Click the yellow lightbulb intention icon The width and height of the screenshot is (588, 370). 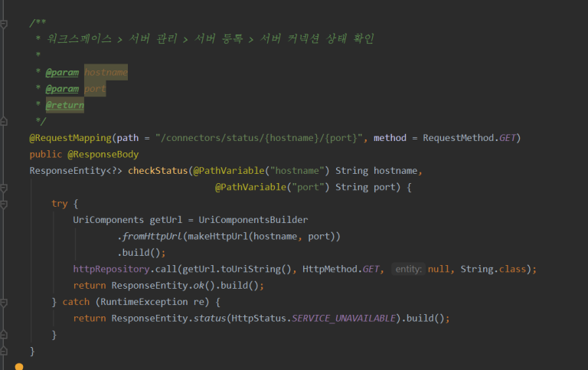tap(19, 367)
